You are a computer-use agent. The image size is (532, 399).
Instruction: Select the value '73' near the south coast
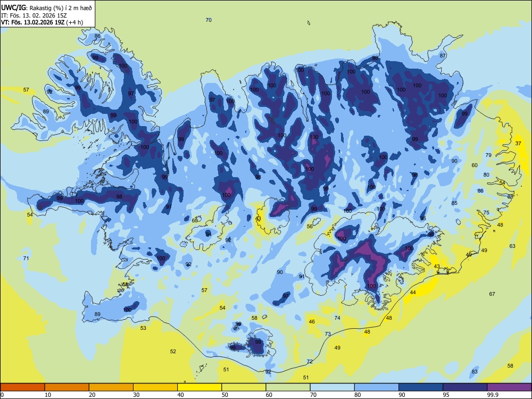327,334
